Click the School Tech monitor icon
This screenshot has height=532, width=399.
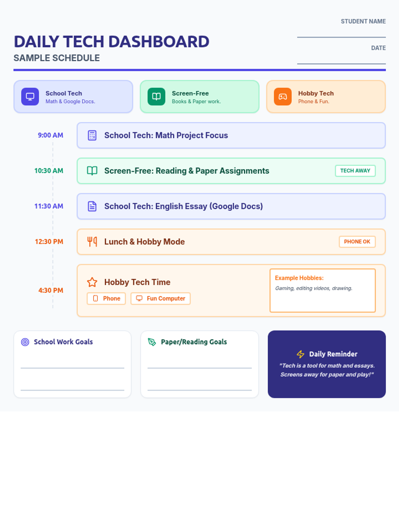tap(30, 97)
